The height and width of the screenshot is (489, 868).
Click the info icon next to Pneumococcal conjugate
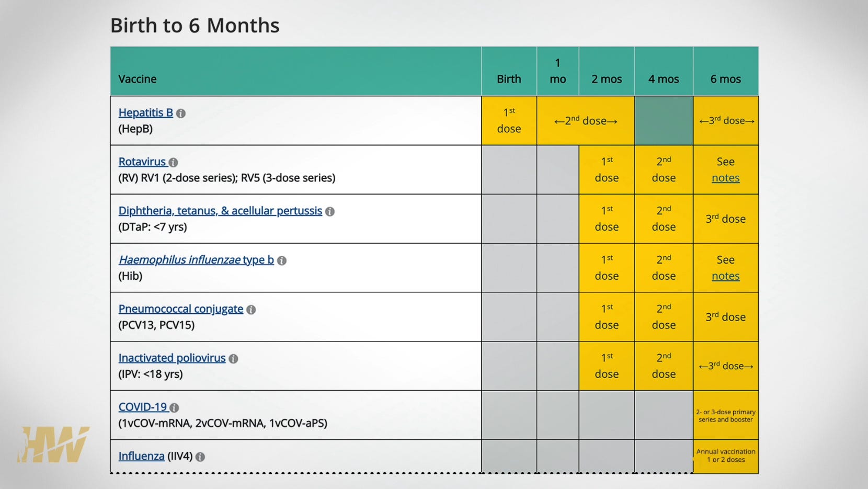[x=251, y=310]
